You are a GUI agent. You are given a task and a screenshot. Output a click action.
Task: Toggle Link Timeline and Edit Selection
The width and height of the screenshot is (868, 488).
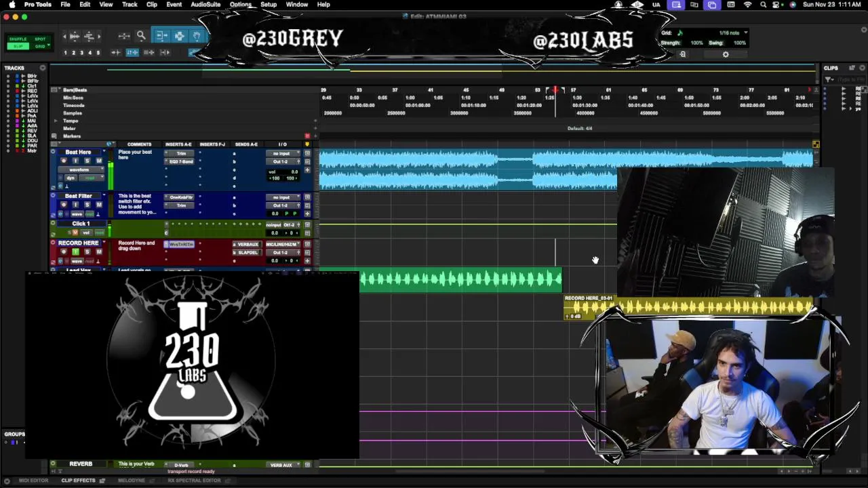[132, 52]
